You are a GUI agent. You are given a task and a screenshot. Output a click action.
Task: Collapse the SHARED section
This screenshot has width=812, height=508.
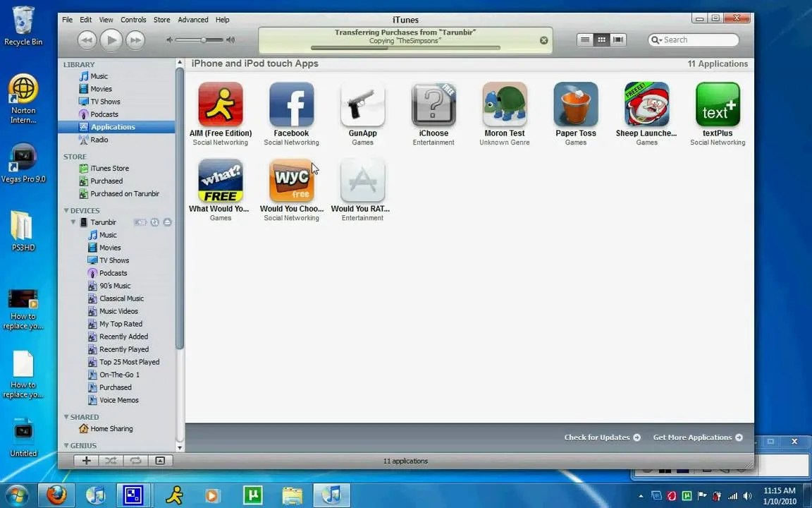point(66,417)
